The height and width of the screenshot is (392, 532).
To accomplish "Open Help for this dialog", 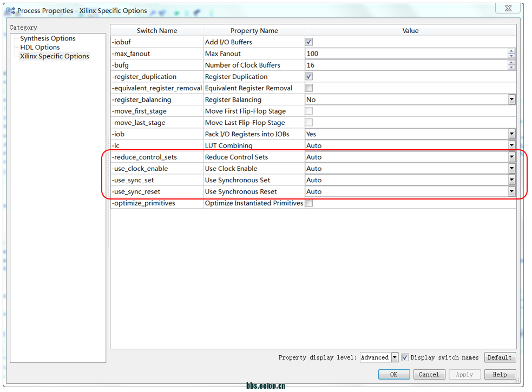I will (x=500, y=374).
